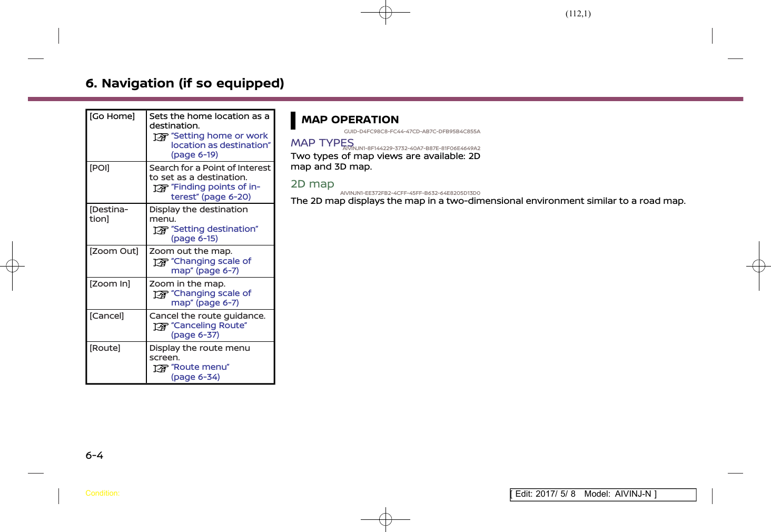Click the GUID-D4FC98C8 identifier under MAP OPERATION
This screenshot has height=532, width=771.
point(412,131)
